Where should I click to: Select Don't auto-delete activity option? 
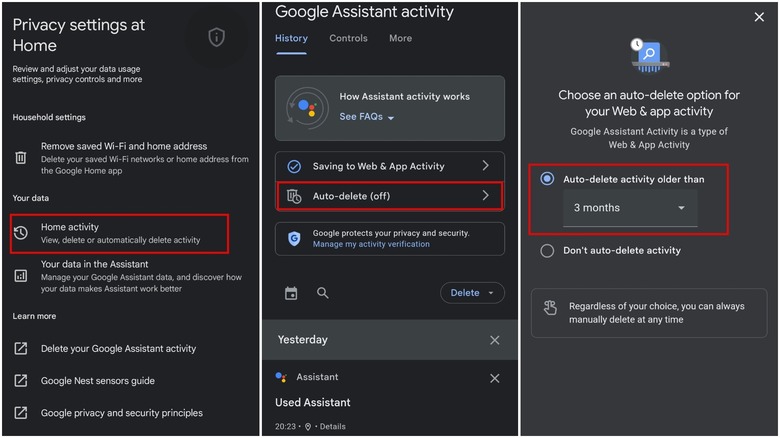click(x=547, y=251)
